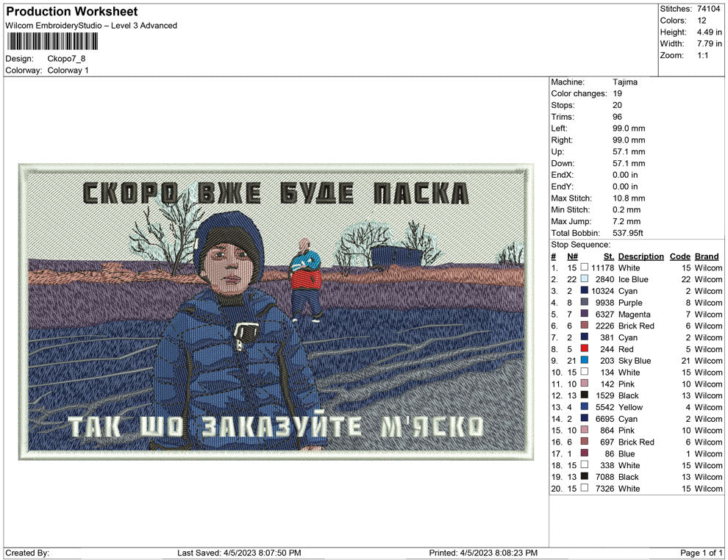Click the Stop Sequence label

click(x=580, y=245)
